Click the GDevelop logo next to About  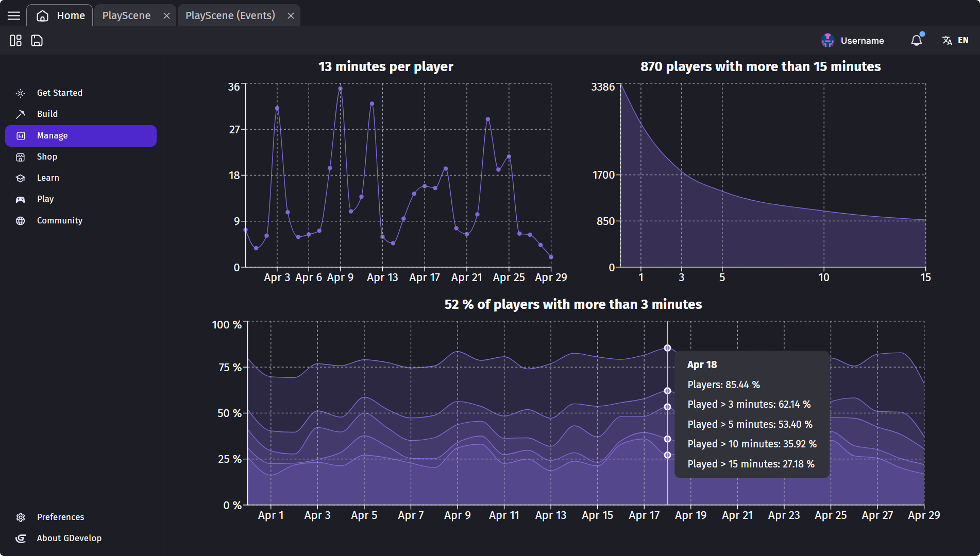[21, 538]
